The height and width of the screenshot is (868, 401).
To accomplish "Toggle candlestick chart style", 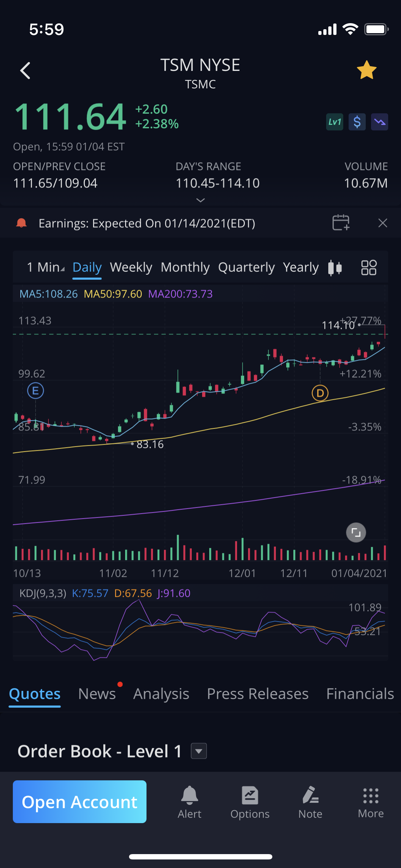I will pyautogui.click(x=335, y=268).
